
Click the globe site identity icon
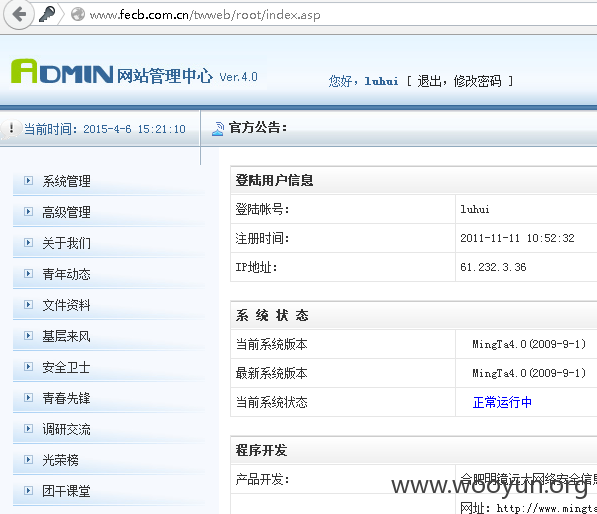[x=78, y=14]
